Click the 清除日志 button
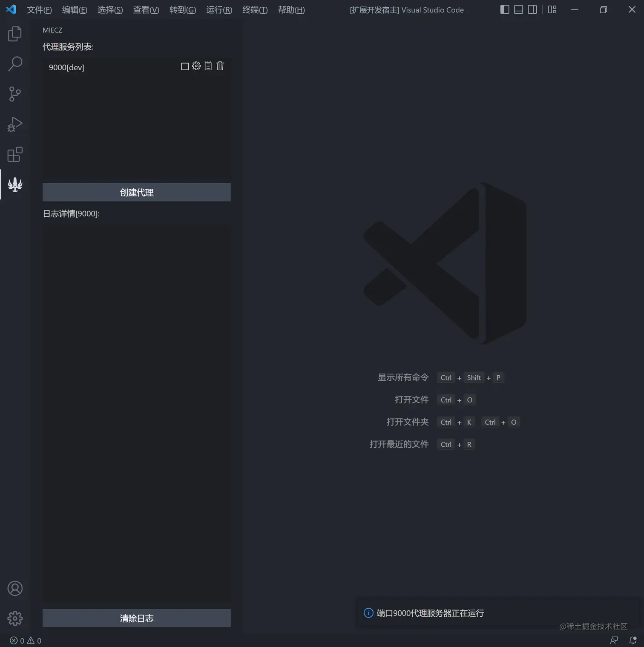This screenshot has height=647, width=644. [x=137, y=618]
